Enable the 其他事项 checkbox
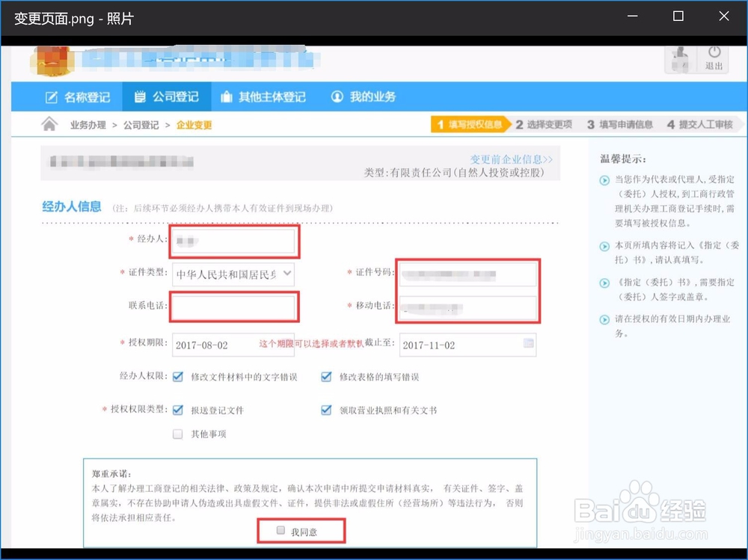The width and height of the screenshot is (748, 560). [x=177, y=434]
